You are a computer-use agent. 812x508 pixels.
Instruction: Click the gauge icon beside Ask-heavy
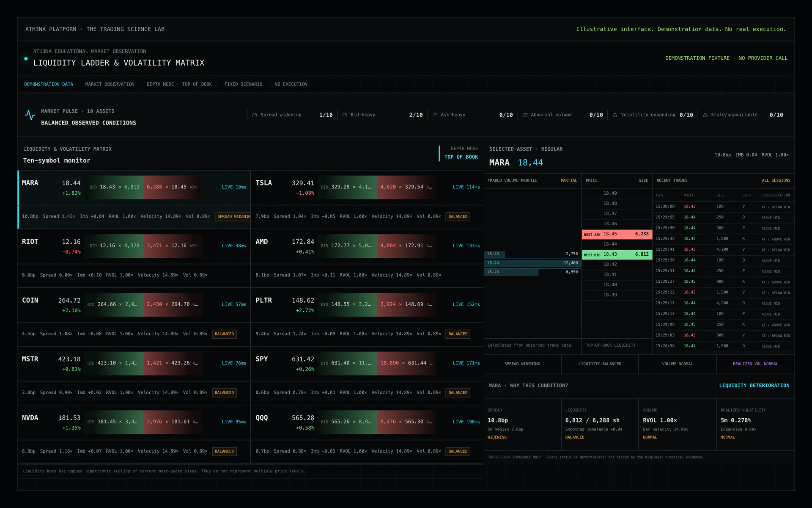coord(435,115)
